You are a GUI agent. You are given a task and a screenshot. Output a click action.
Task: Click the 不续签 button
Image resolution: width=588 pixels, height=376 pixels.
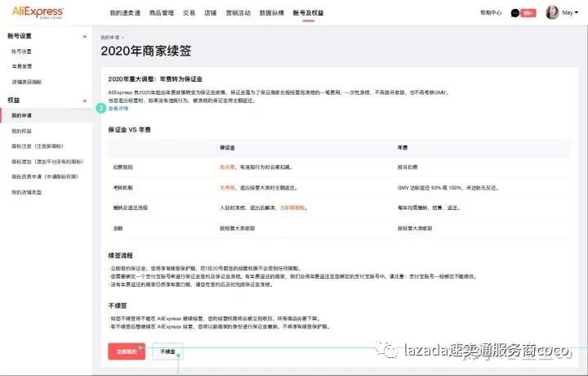[167, 351]
